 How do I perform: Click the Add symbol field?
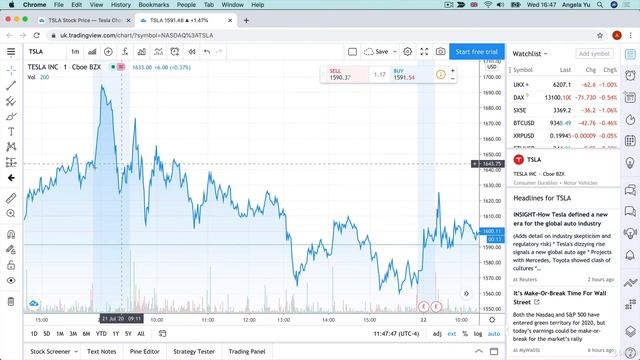(594, 54)
